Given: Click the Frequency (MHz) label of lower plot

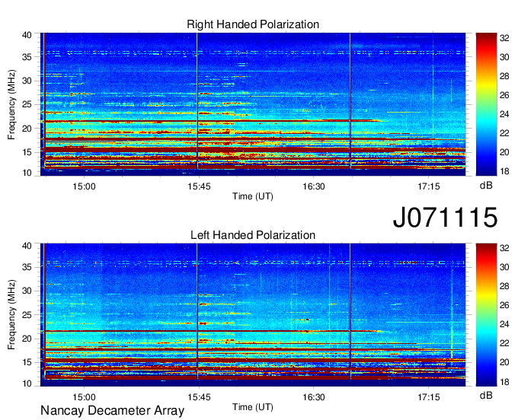Looking at the screenshot, I should 11,315.
